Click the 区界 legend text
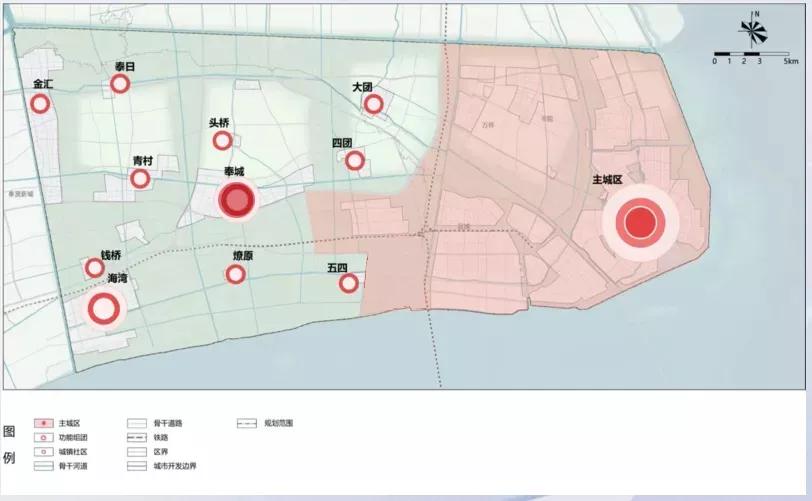812x501 pixels. [161, 452]
